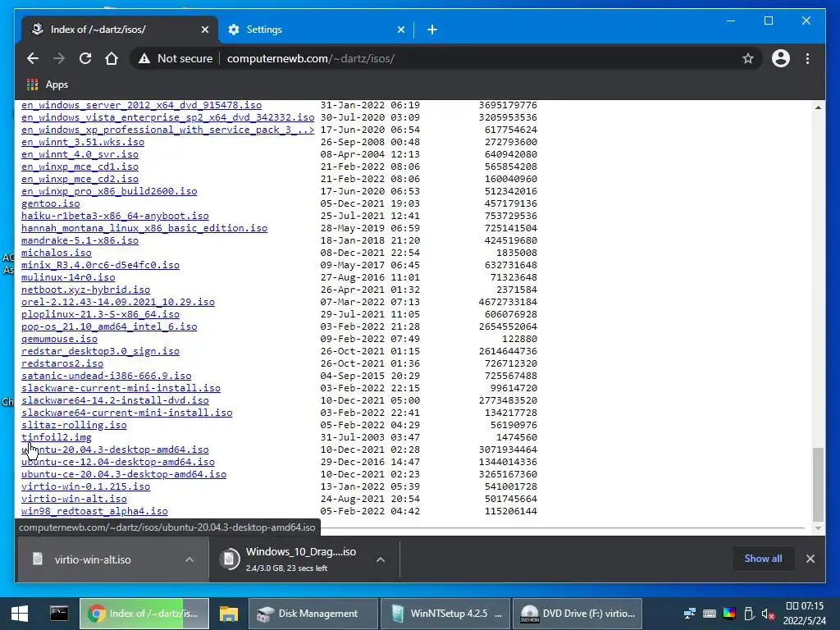The height and width of the screenshot is (630, 840).
Task: Click the browser Back arrow
Action: tap(33, 58)
